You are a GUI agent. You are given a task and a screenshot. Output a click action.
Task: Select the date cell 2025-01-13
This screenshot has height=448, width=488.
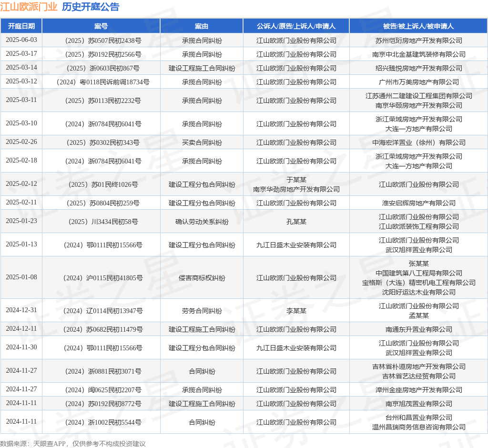point(21,244)
